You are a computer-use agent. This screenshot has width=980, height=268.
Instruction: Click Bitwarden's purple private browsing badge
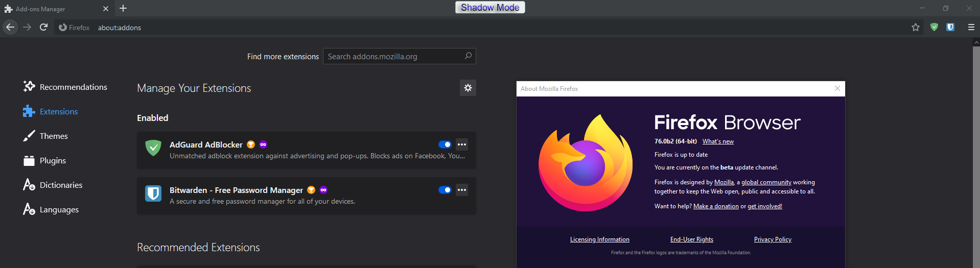click(x=323, y=190)
